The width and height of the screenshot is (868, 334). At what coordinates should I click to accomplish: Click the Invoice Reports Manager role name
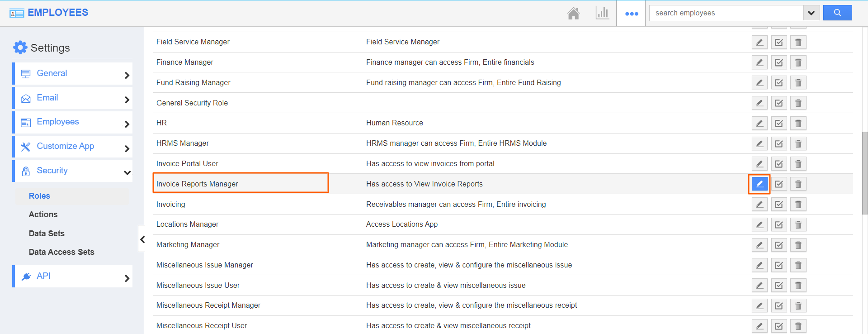(x=197, y=184)
